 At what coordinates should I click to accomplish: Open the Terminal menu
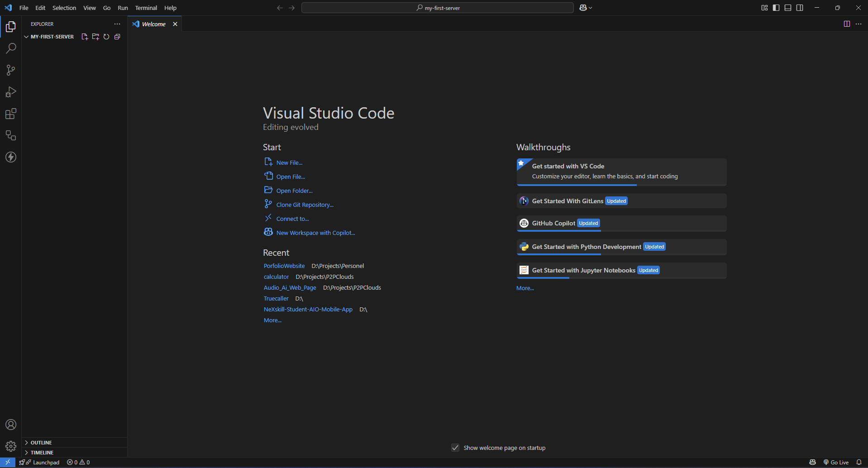[x=146, y=8]
